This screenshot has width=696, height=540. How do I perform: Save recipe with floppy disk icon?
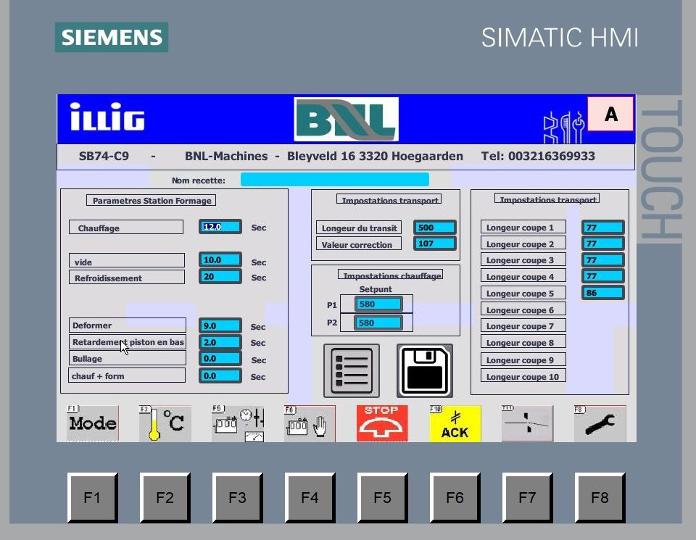[425, 371]
